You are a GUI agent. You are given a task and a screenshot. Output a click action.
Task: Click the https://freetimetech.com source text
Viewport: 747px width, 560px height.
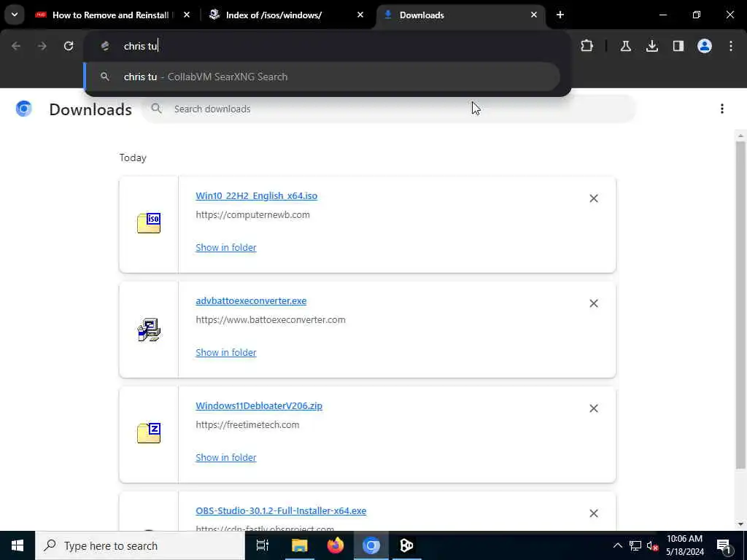(247, 425)
